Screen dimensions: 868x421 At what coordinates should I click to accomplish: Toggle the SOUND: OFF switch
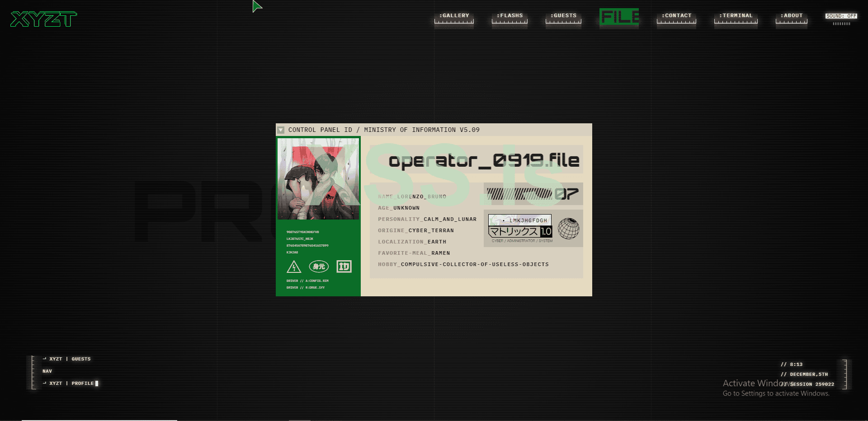pyautogui.click(x=841, y=15)
